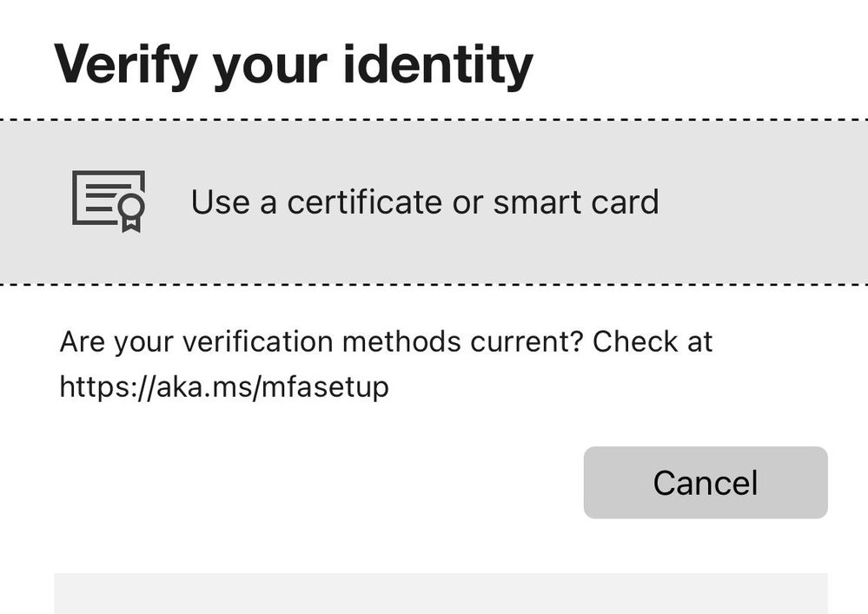
Task: Select the ribbon seal on certificate icon
Action: tap(132, 214)
